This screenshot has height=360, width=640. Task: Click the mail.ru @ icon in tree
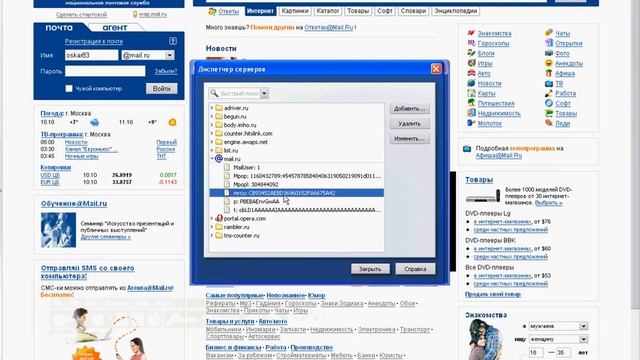219,159
